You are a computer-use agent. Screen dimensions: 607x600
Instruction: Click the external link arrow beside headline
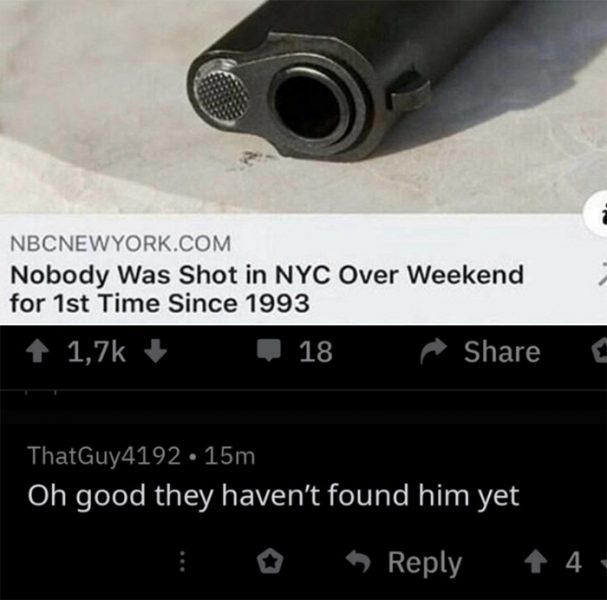(602, 274)
